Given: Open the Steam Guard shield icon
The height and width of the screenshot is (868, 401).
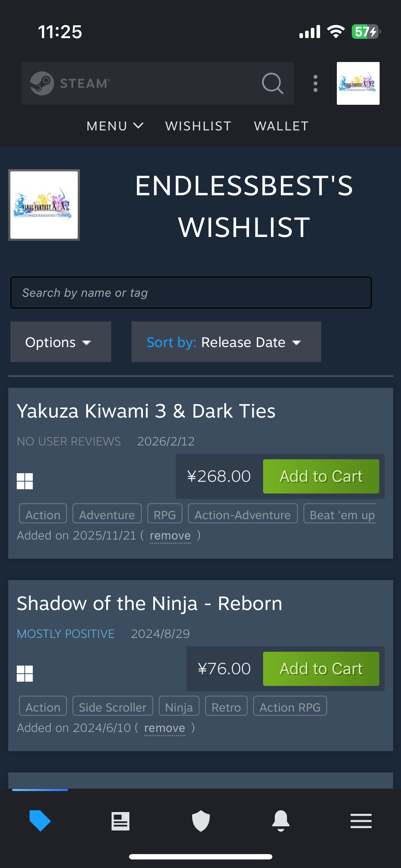Looking at the screenshot, I should point(201,821).
